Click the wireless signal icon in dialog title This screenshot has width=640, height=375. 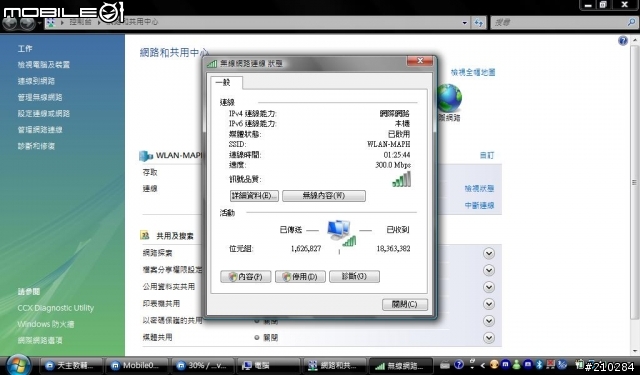pos(212,64)
